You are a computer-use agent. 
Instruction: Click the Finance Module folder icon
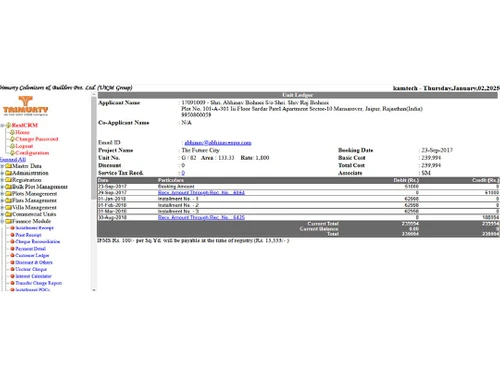9,221
